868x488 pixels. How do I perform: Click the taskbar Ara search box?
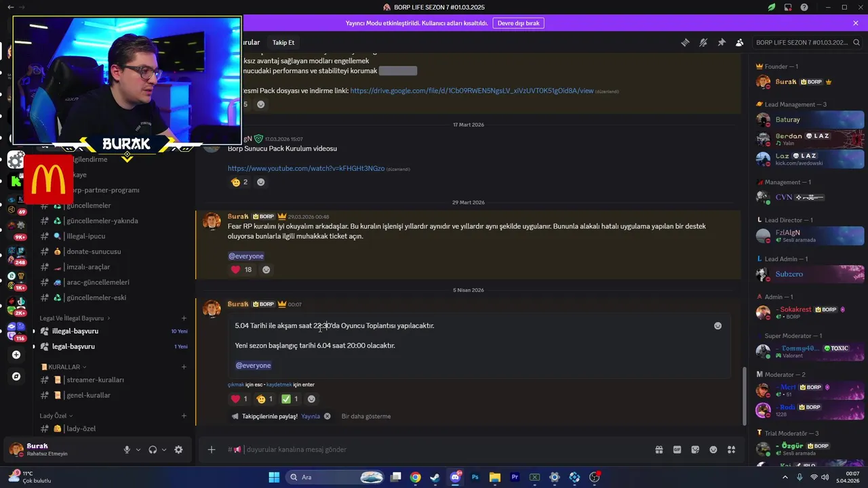(x=336, y=477)
